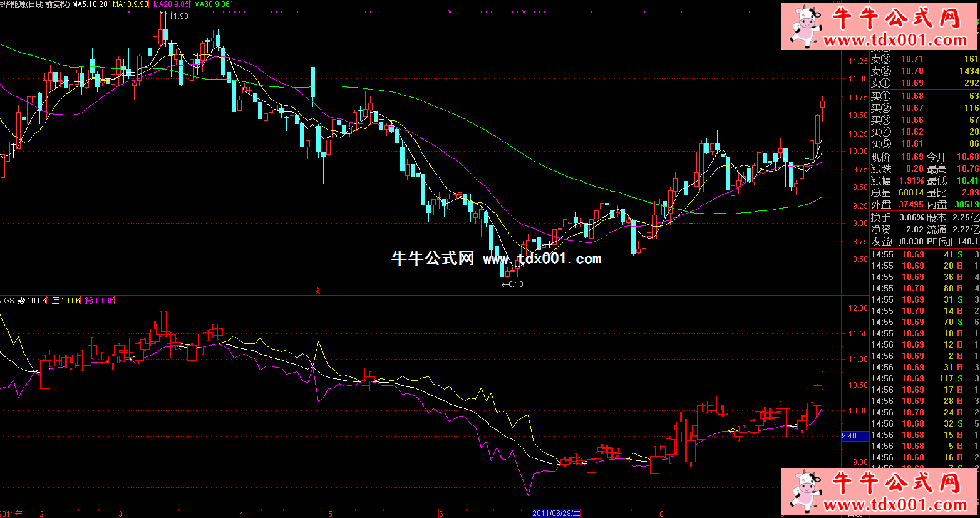Click the 2011/06/28/二 date cursor label
The height and width of the screenshot is (518, 980).
tap(557, 514)
